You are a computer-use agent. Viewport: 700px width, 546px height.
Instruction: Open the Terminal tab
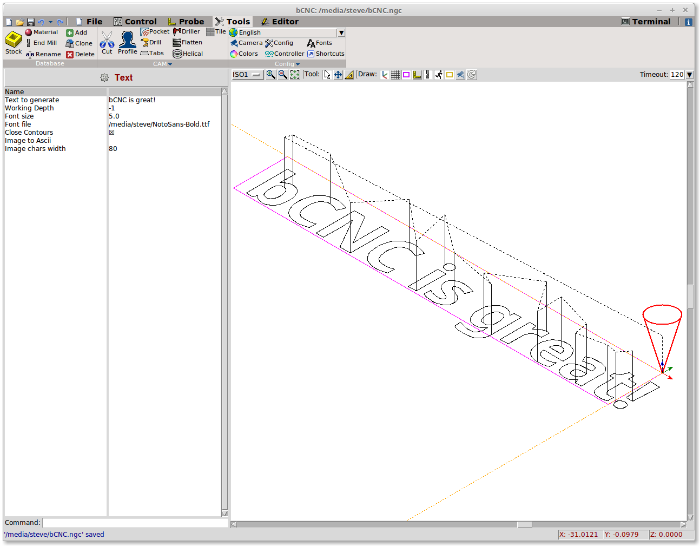(x=646, y=21)
